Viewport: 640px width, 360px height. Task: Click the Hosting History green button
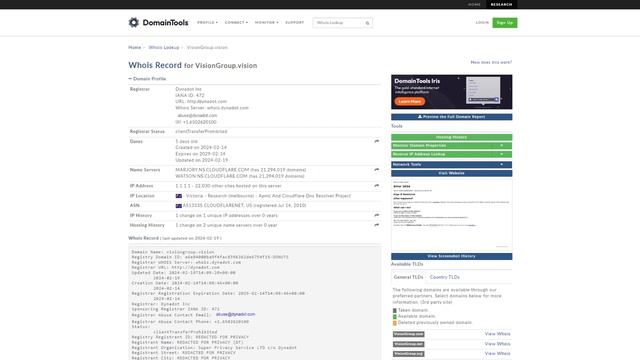pos(451,137)
